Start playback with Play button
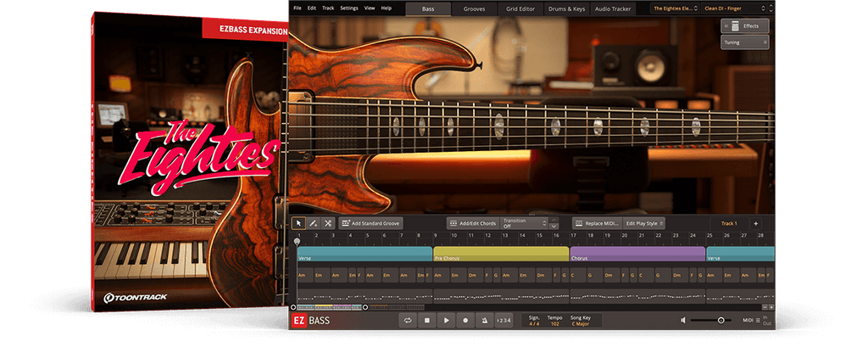This screenshot has width=868, height=353. coord(446,320)
